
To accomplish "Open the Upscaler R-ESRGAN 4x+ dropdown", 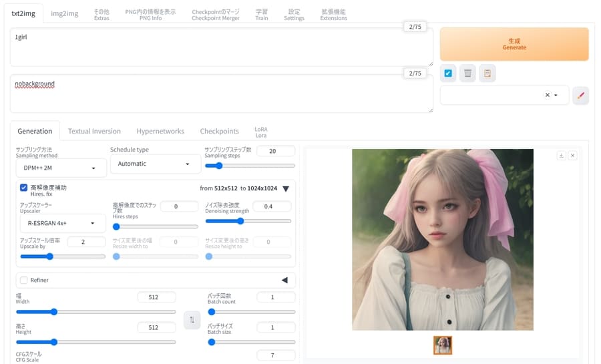I will 63,223.
